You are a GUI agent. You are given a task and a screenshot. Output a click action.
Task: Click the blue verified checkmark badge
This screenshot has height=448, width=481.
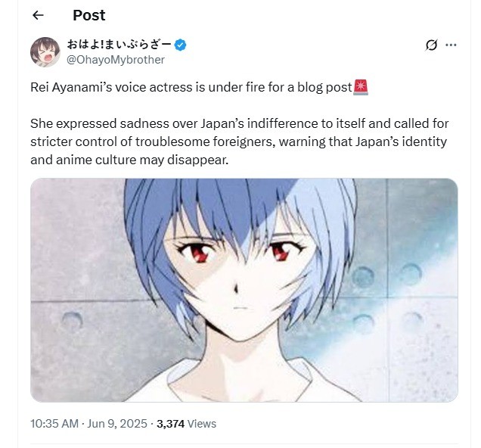point(180,45)
